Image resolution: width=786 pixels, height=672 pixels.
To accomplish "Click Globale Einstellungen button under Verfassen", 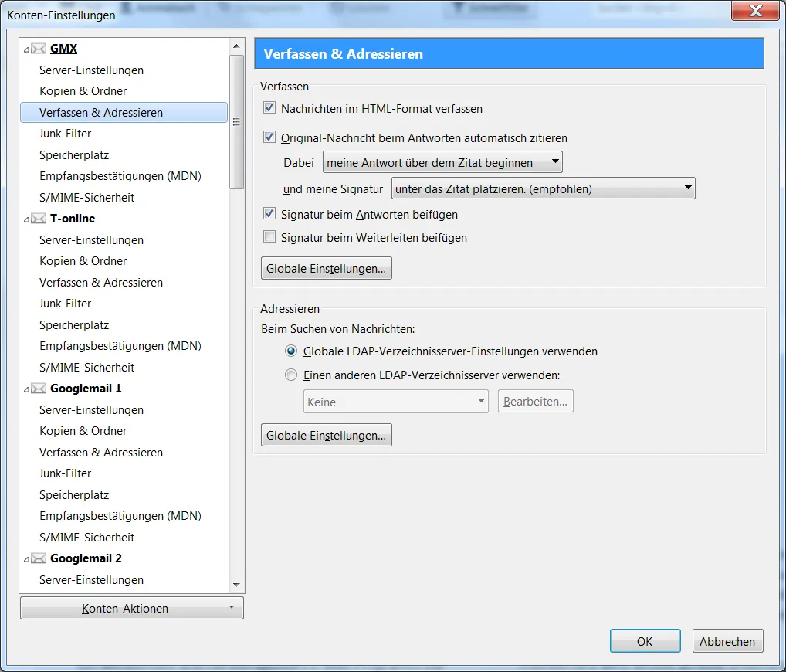I will click(x=327, y=268).
